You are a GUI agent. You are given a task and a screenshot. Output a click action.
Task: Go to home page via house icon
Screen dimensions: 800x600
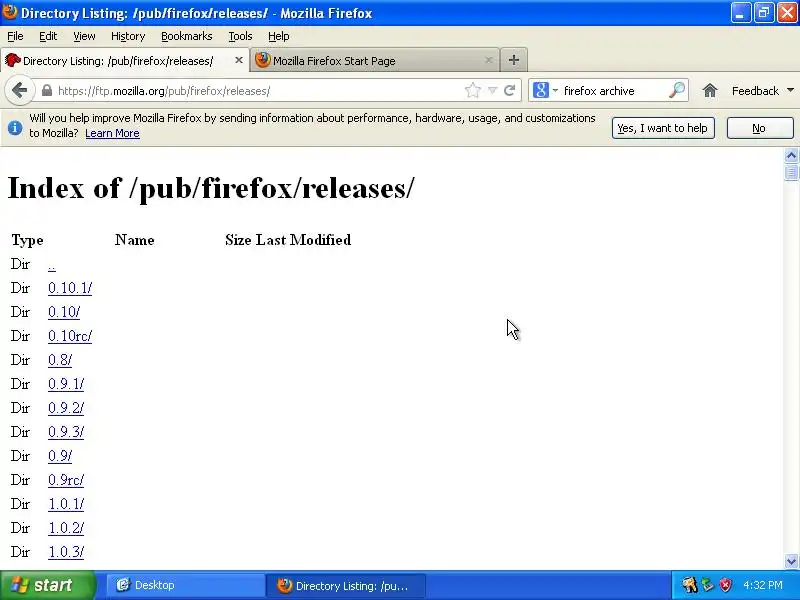[x=710, y=91]
